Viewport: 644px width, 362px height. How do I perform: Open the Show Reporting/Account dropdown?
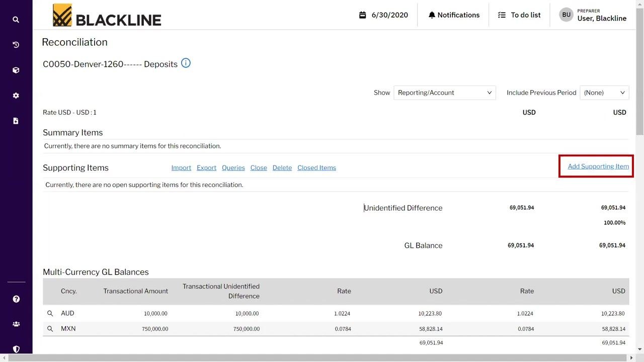(x=445, y=93)
